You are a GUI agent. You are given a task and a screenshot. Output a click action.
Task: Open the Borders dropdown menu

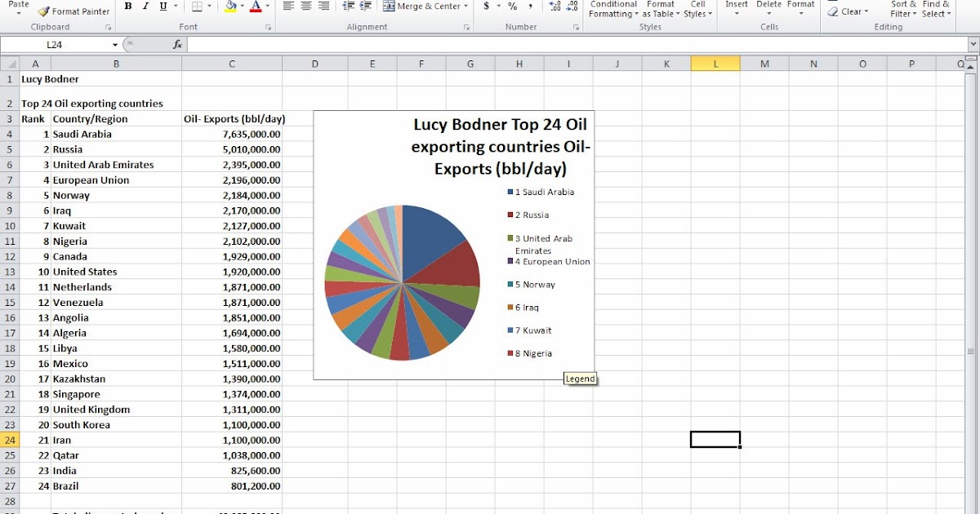(x=209, y=6)
